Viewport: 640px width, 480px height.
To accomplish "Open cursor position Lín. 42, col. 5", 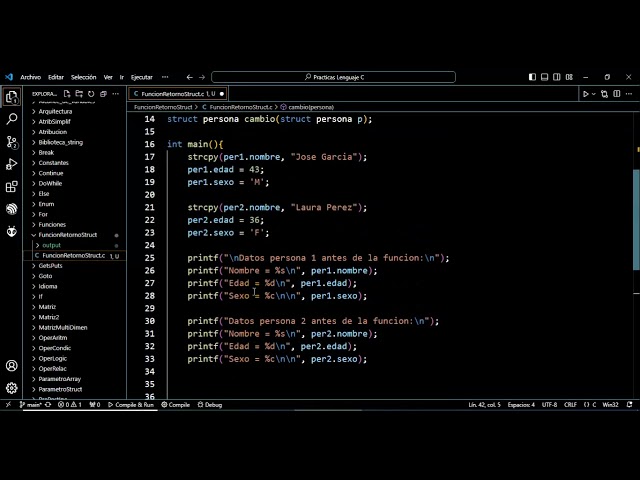I will pyautogui.click(x=484, y=405).
